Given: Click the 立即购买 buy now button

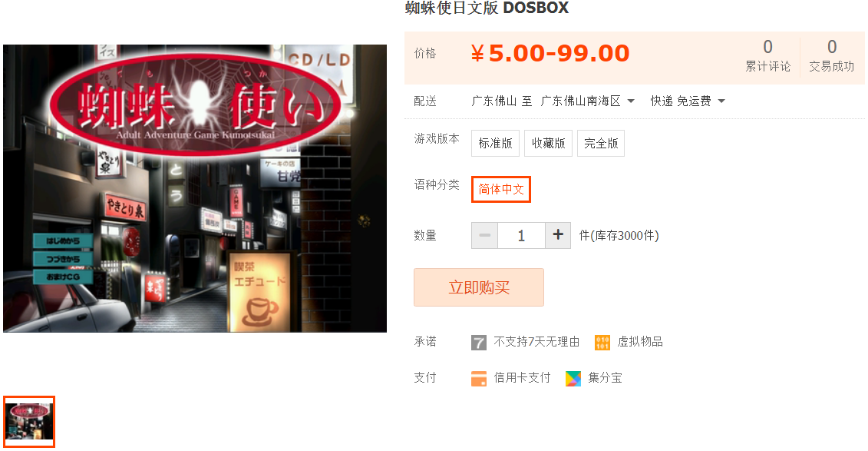Looking at the screenshot, I should point(479,287).
